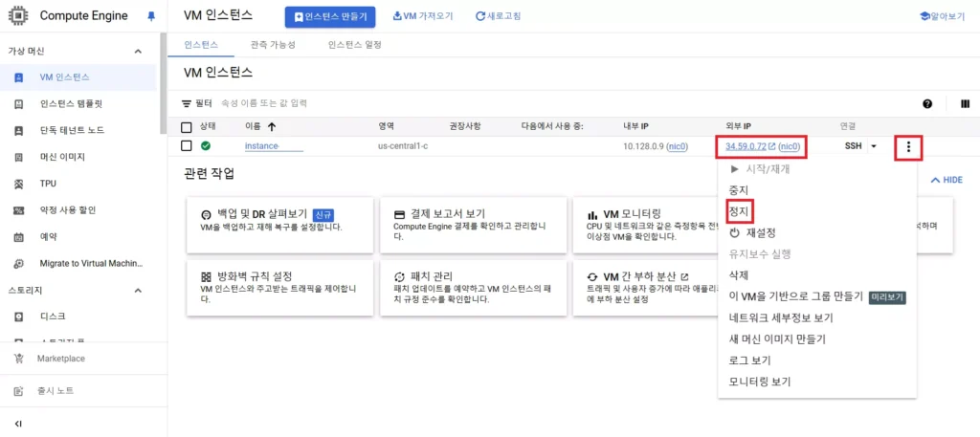Collapse the 스토리지 section

coord(138,291)
